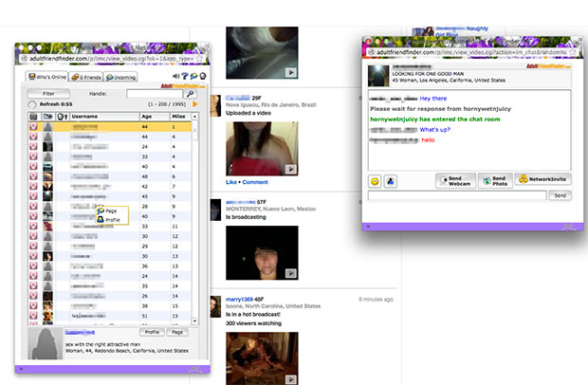588x385 pixels.
Task: Go to next page with orange arrow
Action: pos(195,104)
